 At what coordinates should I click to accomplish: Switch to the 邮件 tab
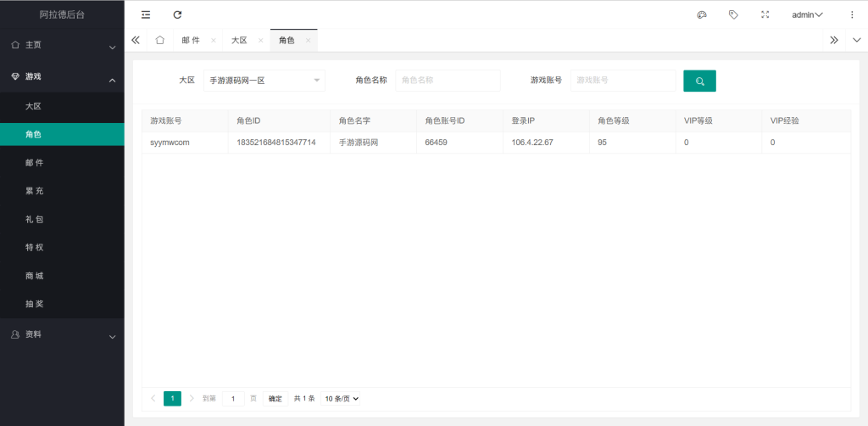(x=191, y=40)
